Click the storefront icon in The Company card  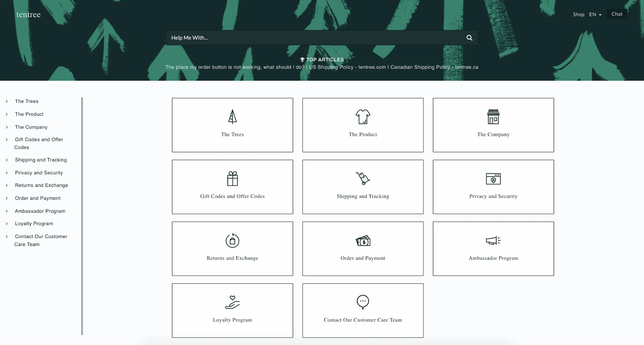coord(493,117)
